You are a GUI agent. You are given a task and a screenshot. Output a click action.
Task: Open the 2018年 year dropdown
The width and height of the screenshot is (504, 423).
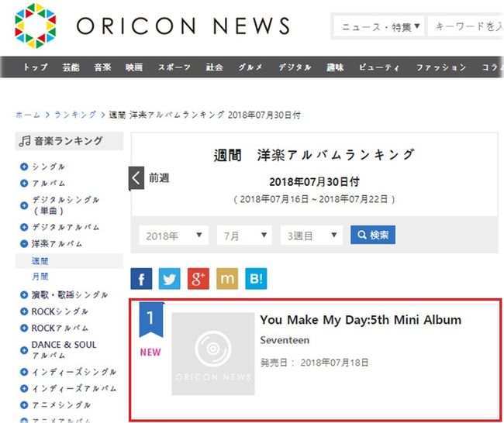click(174, 236)
